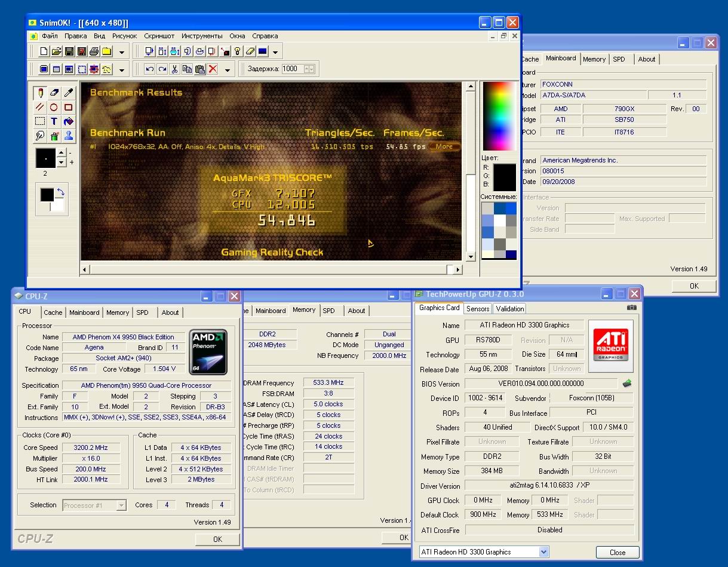
Task: Click the More button next to the fps result
Action: point(444,146)
